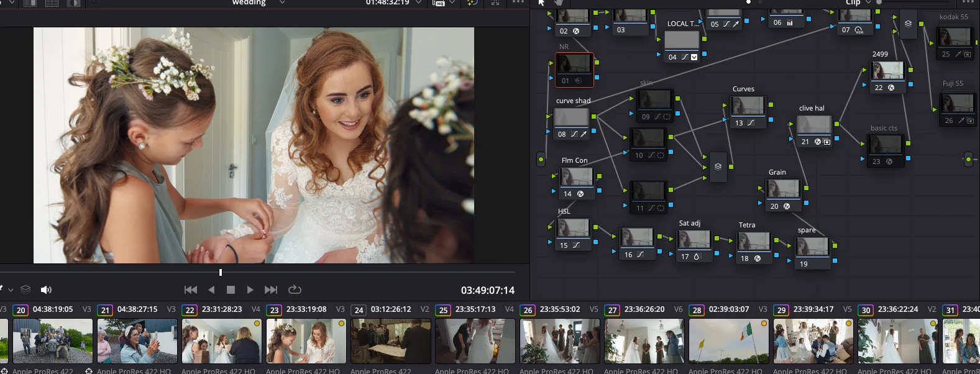980x374 pixels.
Task: Select clip 22 thumbnail in timeline
Action: pos(222,341)
